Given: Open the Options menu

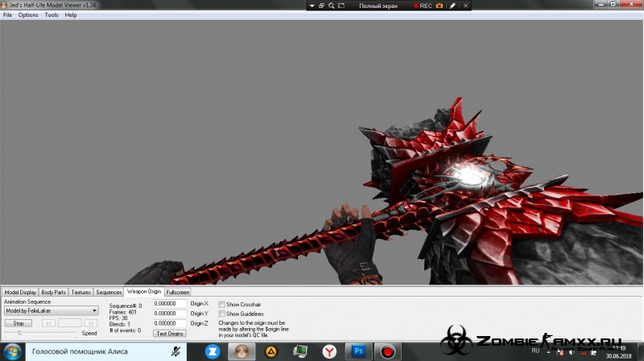Looking at the screenshot, I should click(x=28, y=14).
